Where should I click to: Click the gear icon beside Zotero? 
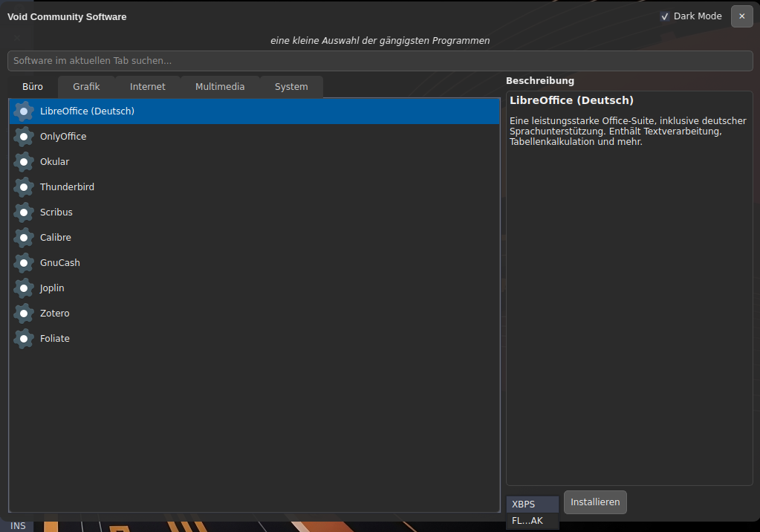coord(24,314)
